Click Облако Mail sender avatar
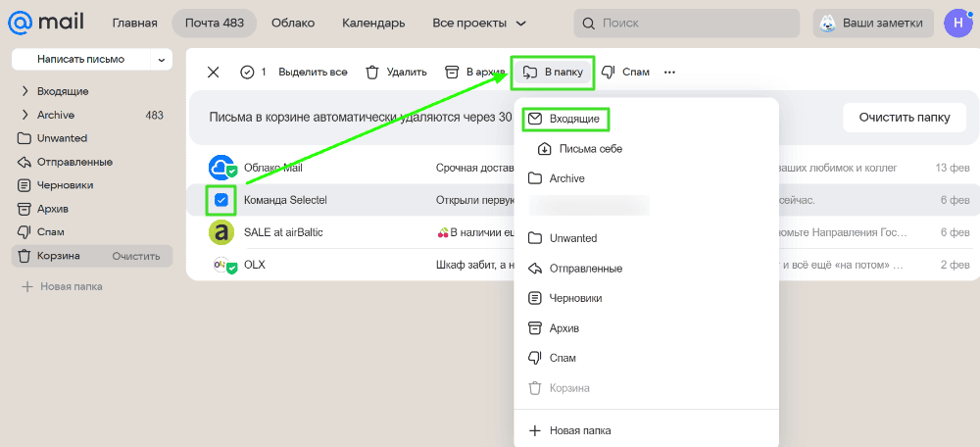980x447 pixels. (221, 168)
